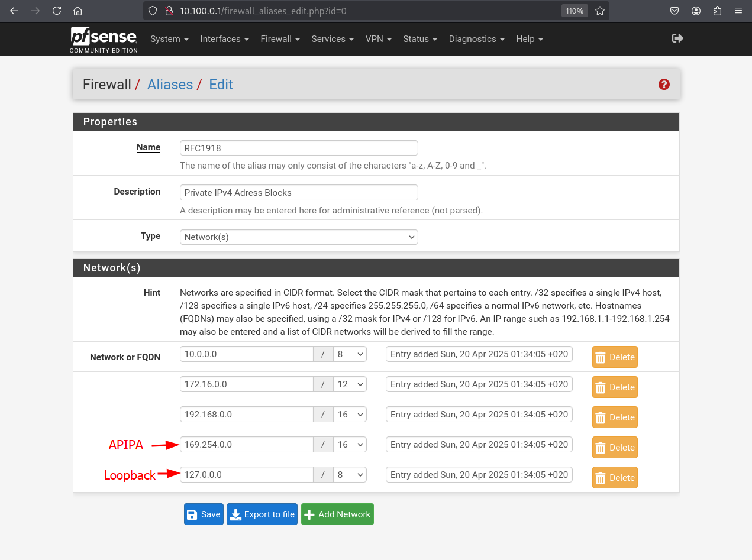The width and height of the screenshot is (752, 560).
Task: Click the Add Network button
Action: click(337, 514)
